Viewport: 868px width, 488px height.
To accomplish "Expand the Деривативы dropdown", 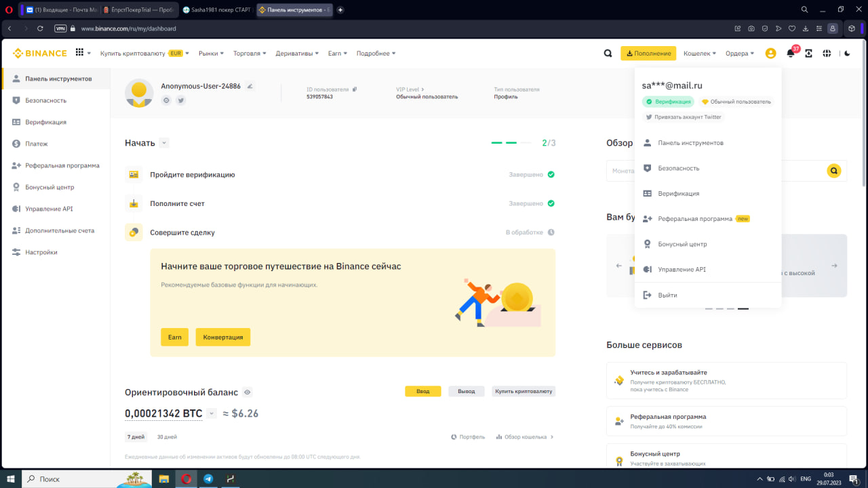I will coord(297,54).
